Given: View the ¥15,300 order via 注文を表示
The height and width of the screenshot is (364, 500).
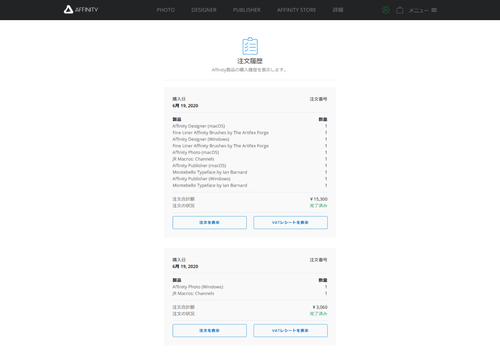Looking at the screenshot, I should click(209, 222).
